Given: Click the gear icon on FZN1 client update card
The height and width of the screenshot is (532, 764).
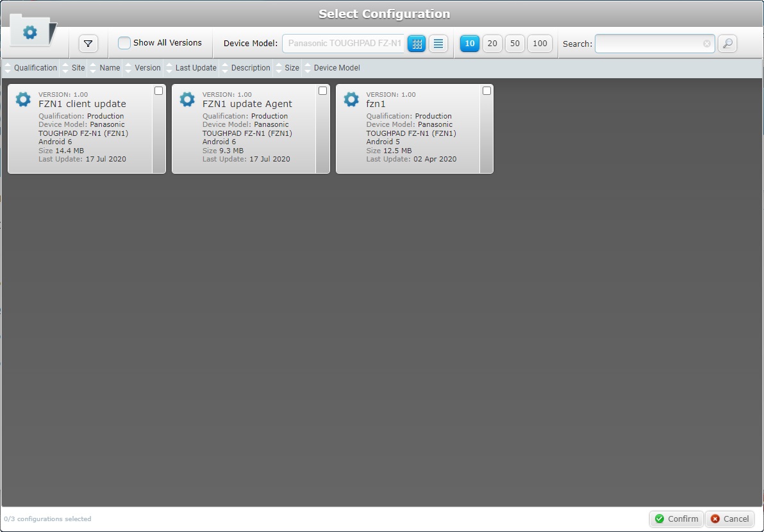Looking at the screenshot, I should (23, 99).
